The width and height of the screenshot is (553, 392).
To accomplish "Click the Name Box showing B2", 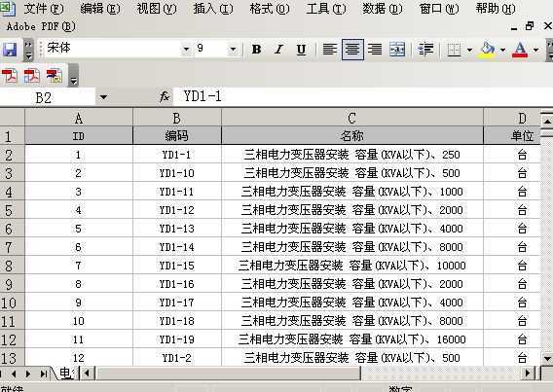I will pos(48,97).
